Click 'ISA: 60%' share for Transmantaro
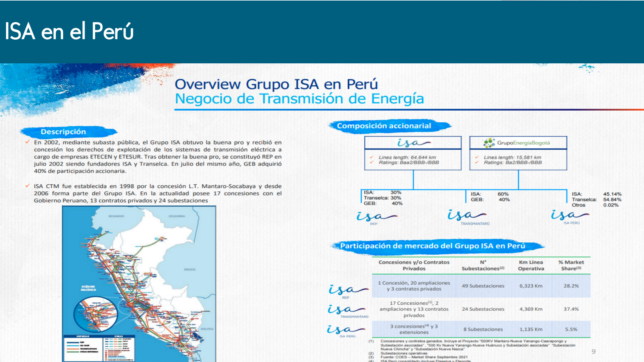This screenshot has width=644, height=362. pos(489,194)
